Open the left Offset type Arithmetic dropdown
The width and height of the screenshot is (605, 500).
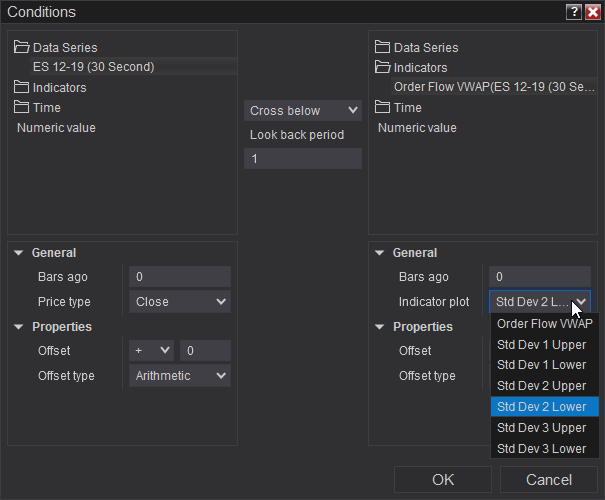tap(180, 375)
